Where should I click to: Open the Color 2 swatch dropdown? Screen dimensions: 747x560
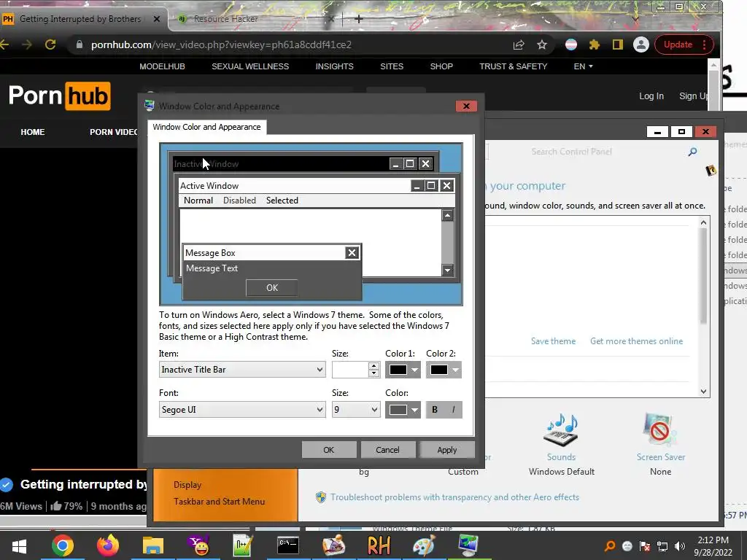coord(444,370)
